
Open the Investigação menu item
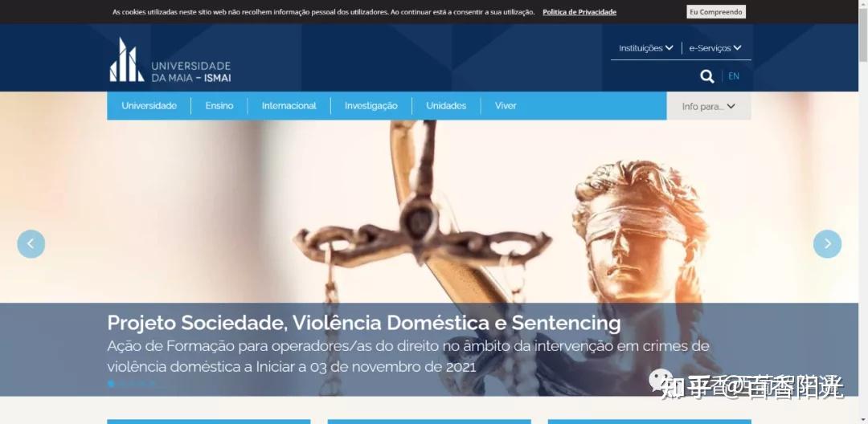[371, 105]
